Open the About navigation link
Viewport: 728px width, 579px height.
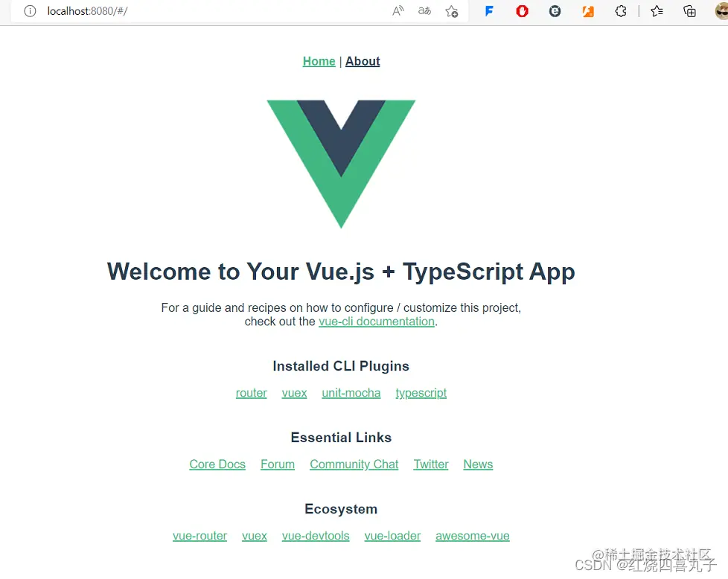363,61
